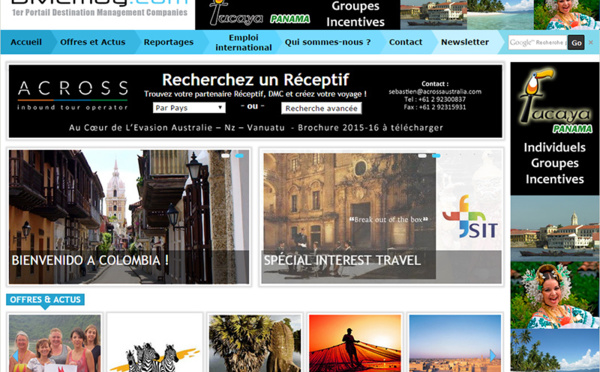Image resolution: width=600 pixels, height=372 pixels.
Task: Open Bienvenido a Colombia slide
Action: (129, 217)
